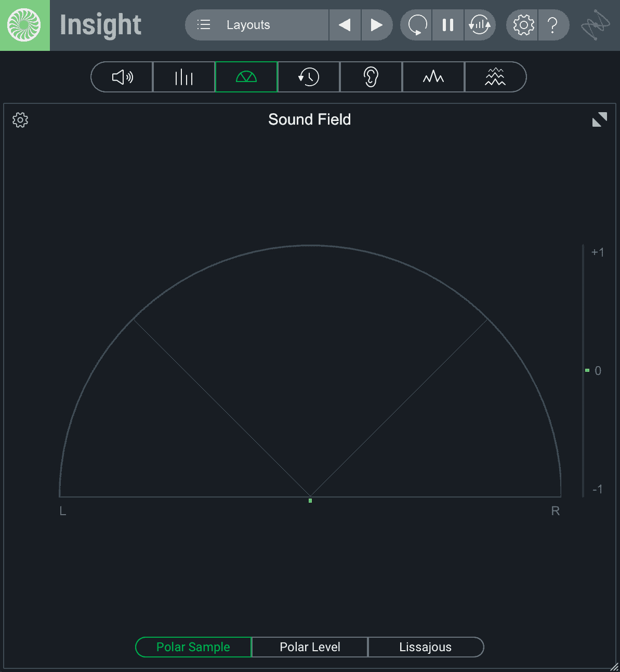Open global settings gear in header
The image size is (620, 672).
tap(523, 25)
